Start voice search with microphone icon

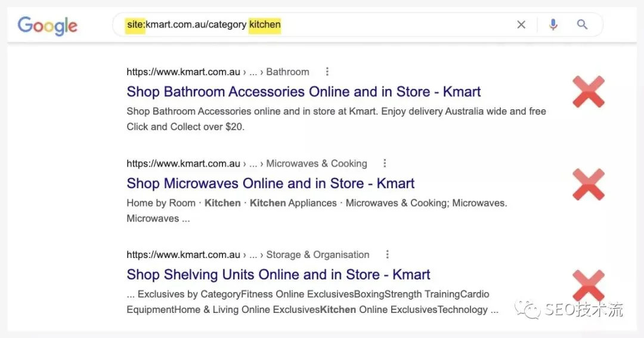[x=553, y=24]
